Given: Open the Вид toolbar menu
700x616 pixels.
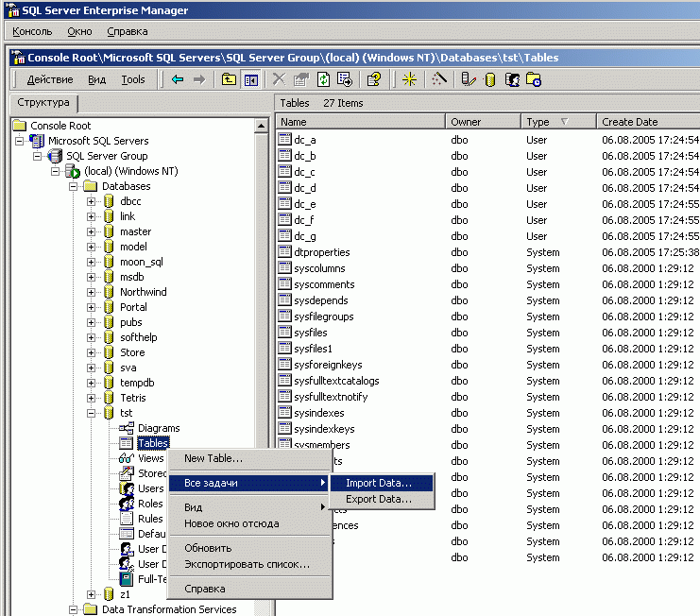Looking at the screenshot, I should point(96,80).
